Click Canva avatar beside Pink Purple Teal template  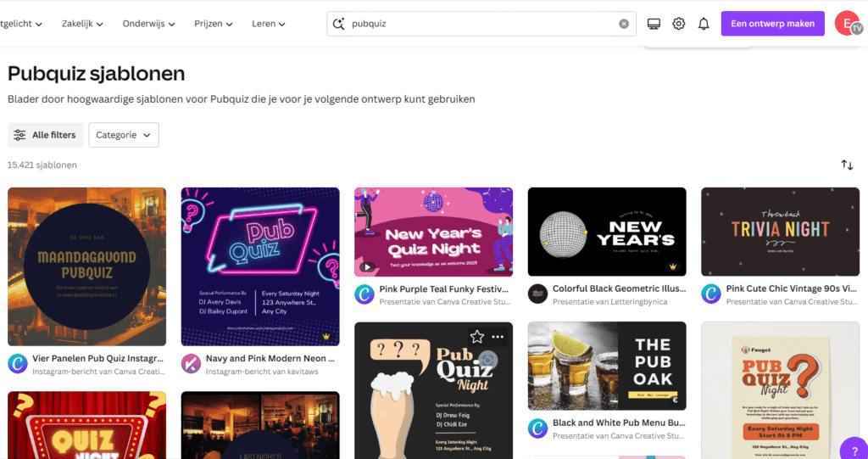(x=364, y=294)
